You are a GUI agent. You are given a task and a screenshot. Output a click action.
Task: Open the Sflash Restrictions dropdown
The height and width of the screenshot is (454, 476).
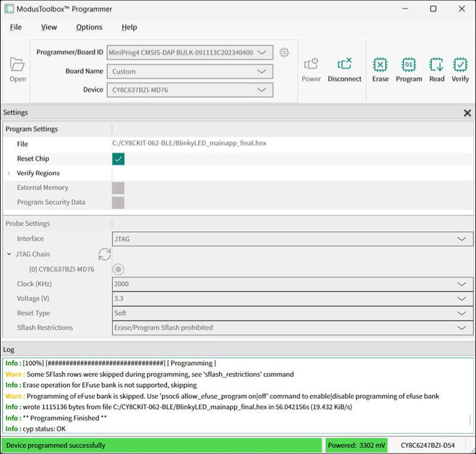pos(292,327)
